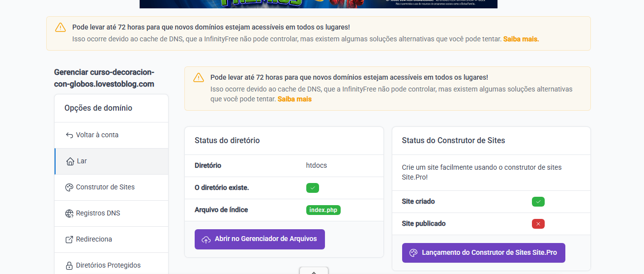Follow 'Saiba mais.' link in the top alert
644x274 pixels.
pos(521,39)
